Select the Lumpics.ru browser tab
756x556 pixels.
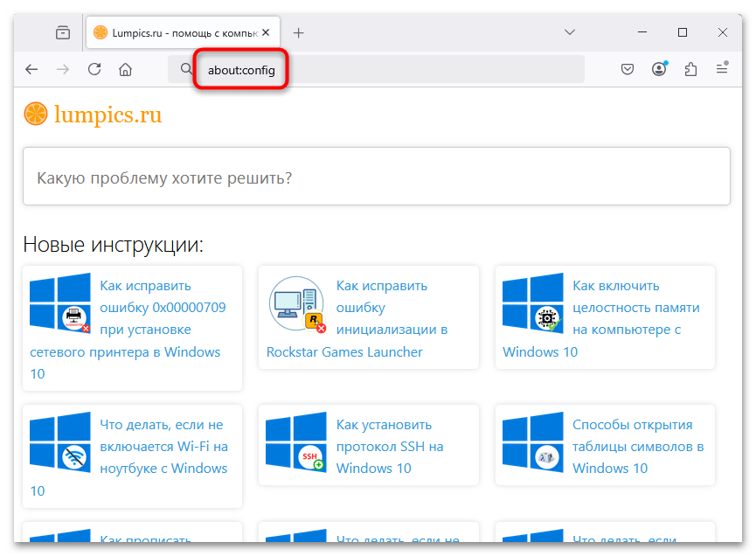(183, 33)
